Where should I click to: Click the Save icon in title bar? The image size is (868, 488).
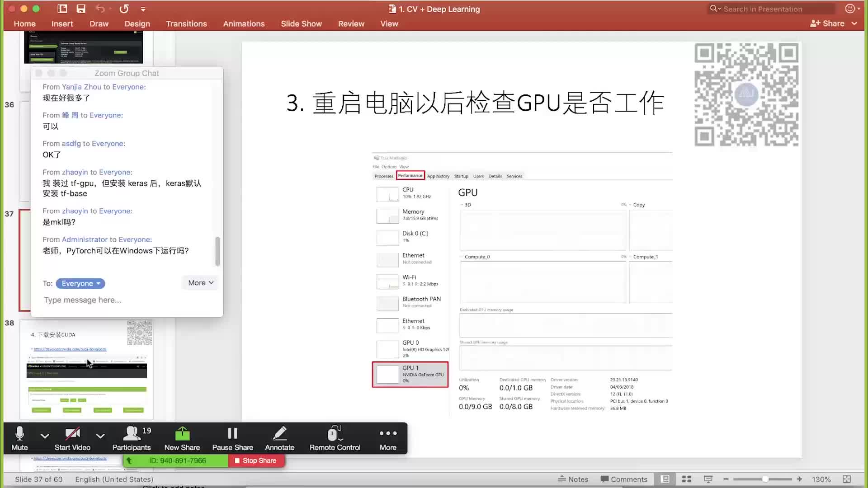81,9
